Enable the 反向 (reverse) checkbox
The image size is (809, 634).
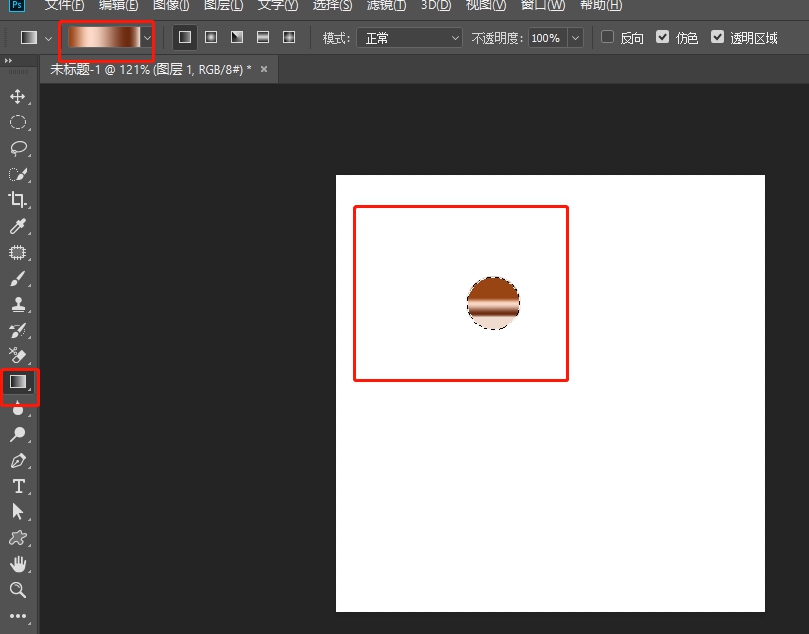[608, 37]
